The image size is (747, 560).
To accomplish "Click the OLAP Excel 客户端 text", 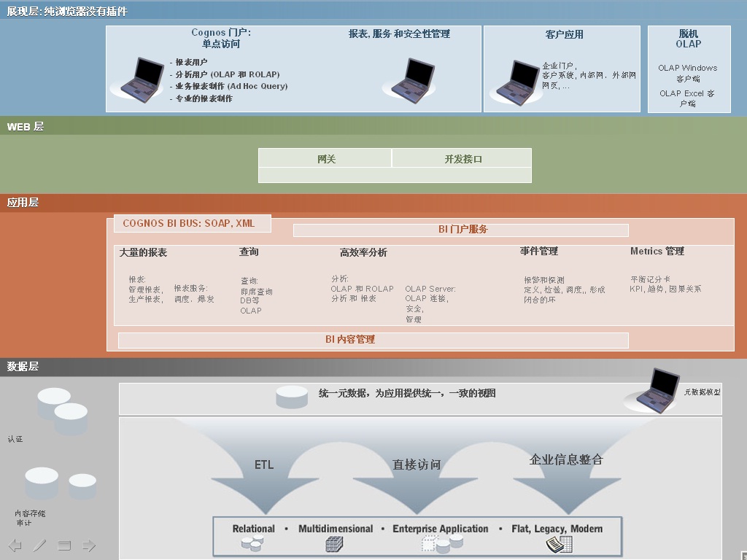I will 687,98.
